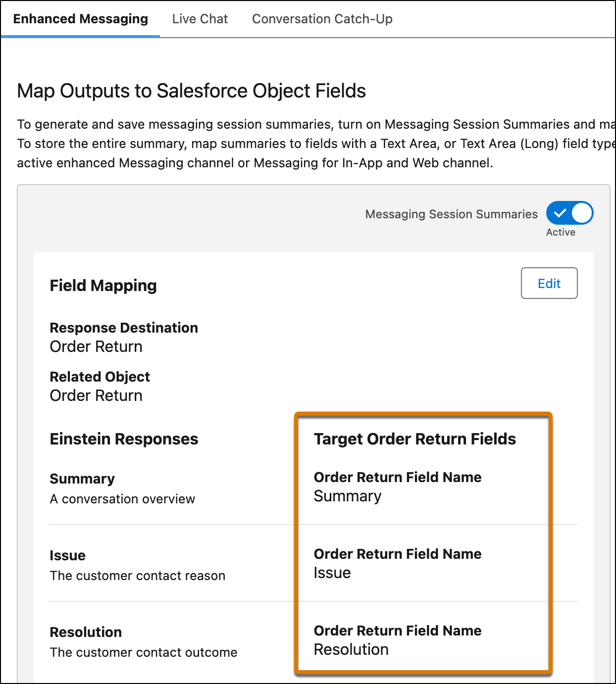Disable the Messaging Session Summaries toggle
This screenshot has height=684, width=616.
click(x=569, y=213)
